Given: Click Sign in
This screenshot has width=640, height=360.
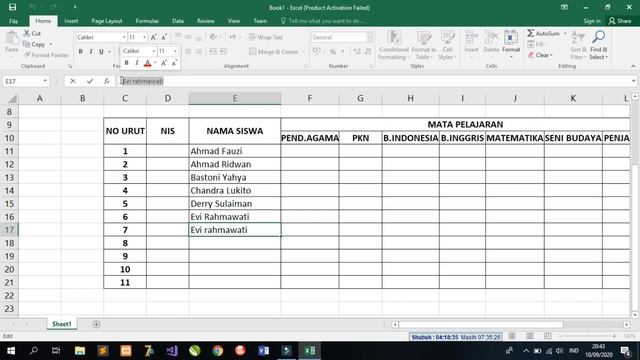Looking at the screenshot, I should pyautogui.click(x=592, y=21).
